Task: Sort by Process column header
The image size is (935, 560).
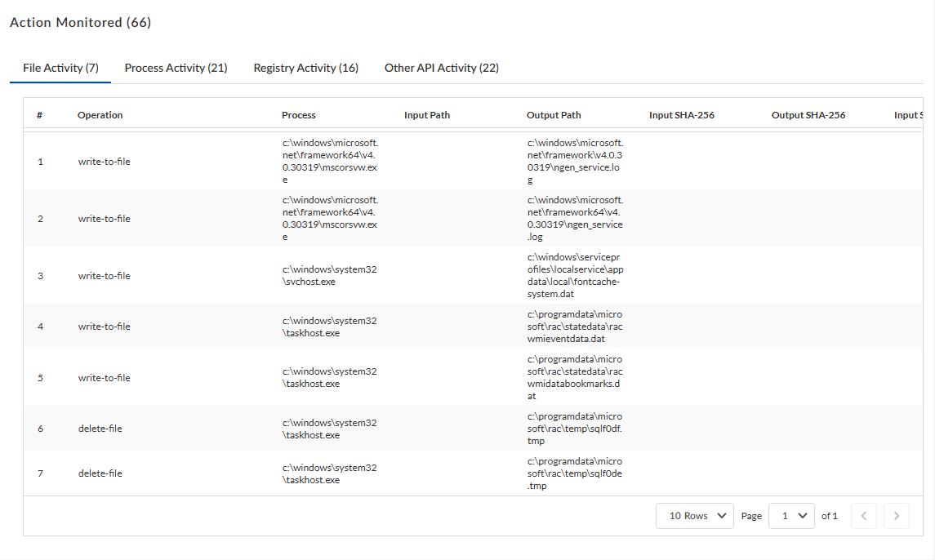Action: [299, 115]
